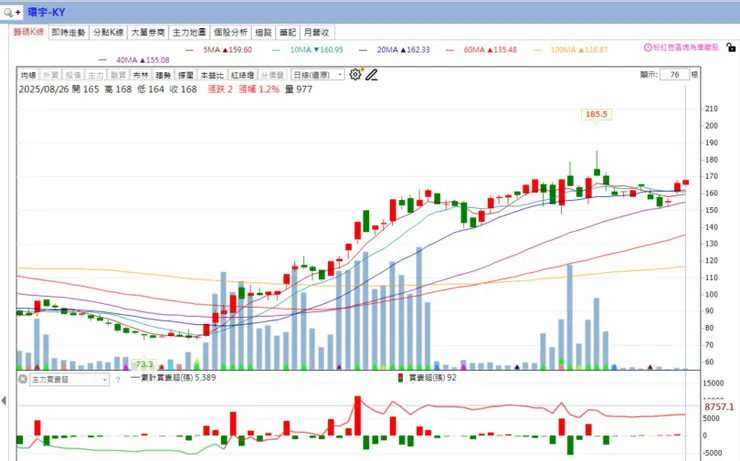The width and height of the screenshot is (740, 461).
Task: Click the 累計買賣超(張) 5,389 legend
Action: pyautogui.click(x=173, y=377)
